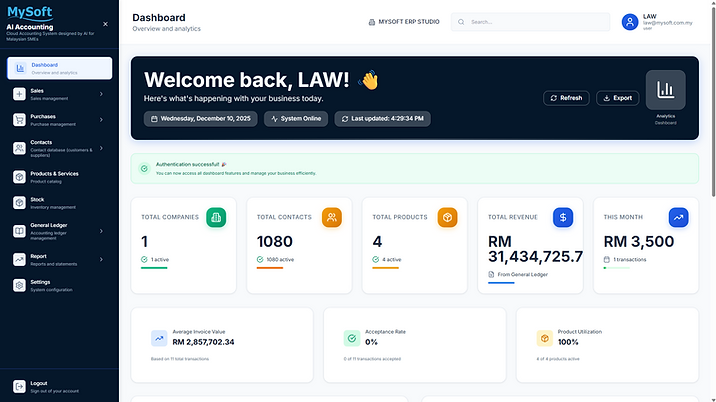Click the "RM 2,857,702.34" value
Image resolution: width=716 pixels, height=402 pixels.
[203, 342]
